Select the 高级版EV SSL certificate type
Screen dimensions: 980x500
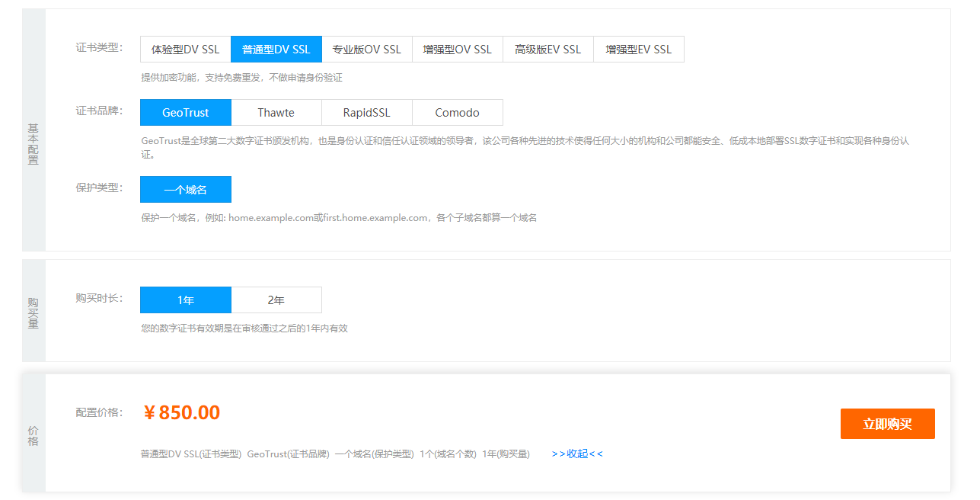547,50
